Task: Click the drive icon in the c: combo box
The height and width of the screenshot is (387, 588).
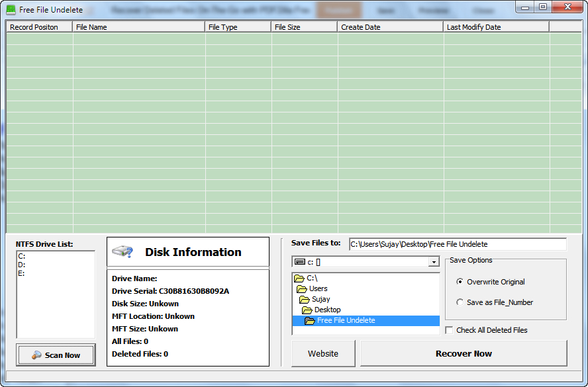Action: [x=299, y=262]
